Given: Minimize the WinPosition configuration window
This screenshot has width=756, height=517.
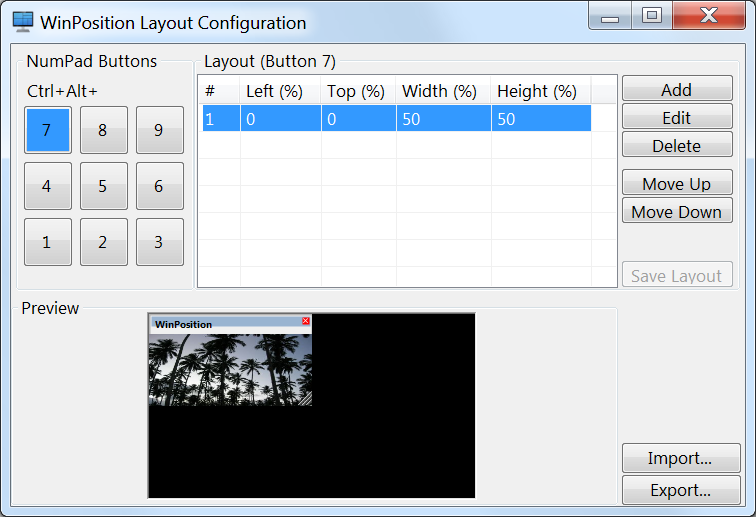Looking at the screenshot, I should coord(610,17).
